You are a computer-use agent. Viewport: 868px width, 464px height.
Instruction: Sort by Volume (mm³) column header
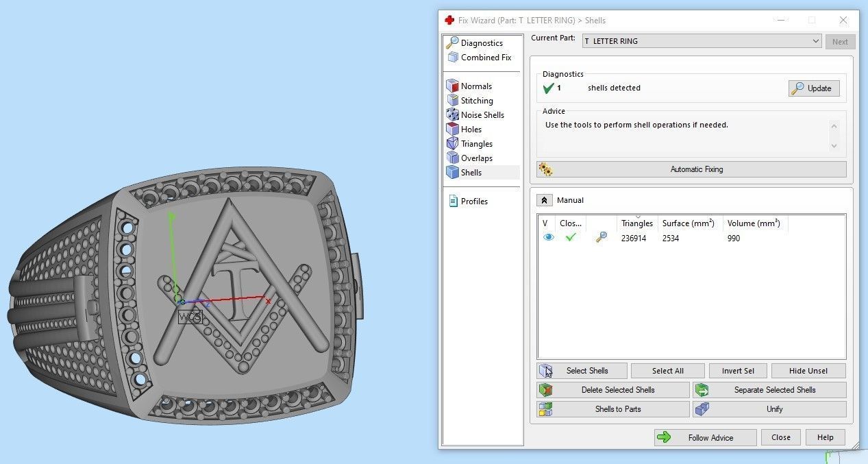click(x=754, y=223)
